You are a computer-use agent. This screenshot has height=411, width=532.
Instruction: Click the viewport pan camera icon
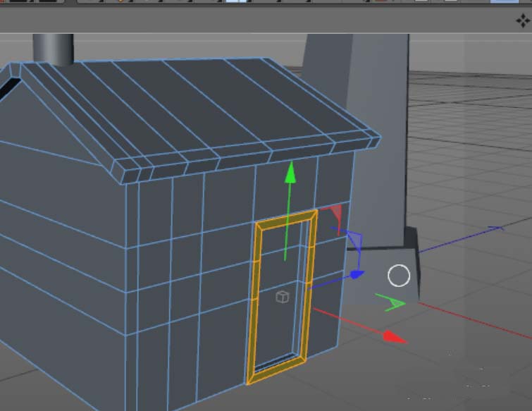click(523, 21)
